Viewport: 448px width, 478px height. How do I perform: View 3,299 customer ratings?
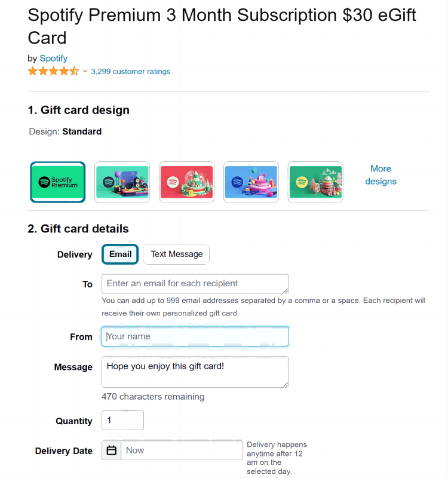(x=131, y=72)
